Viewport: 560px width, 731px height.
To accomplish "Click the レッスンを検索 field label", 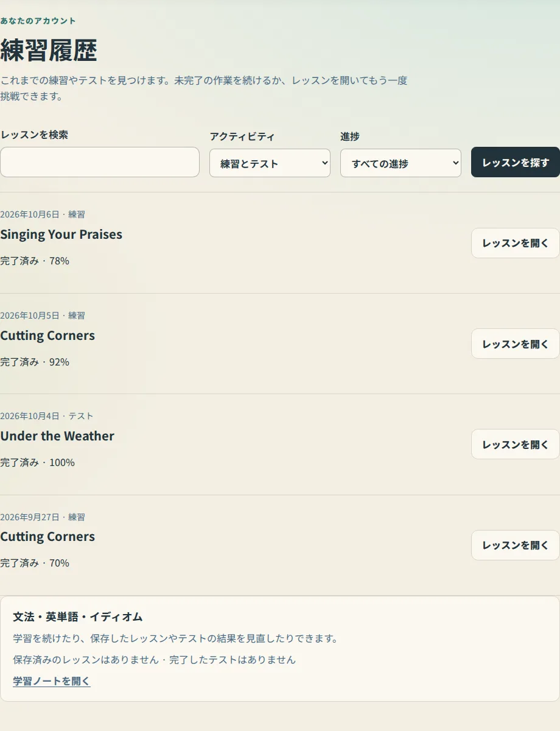I will pyautogui.click(x=34, y=135).
